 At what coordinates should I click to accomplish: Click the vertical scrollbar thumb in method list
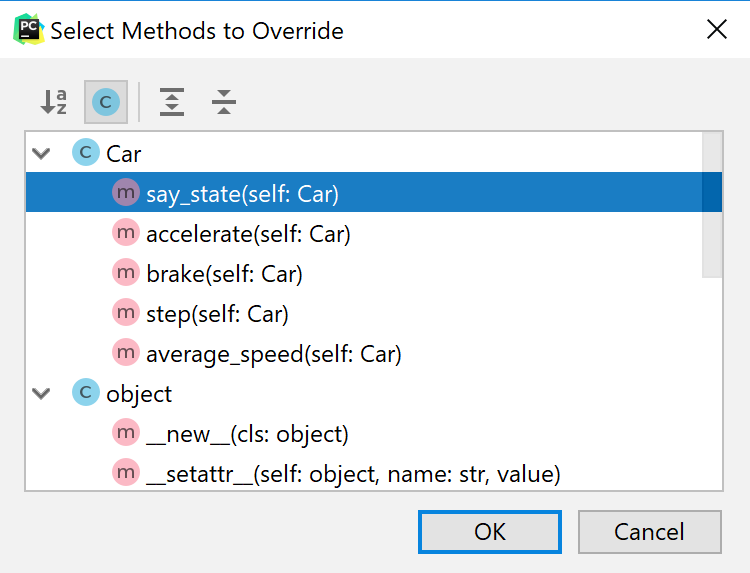(712, 205)
